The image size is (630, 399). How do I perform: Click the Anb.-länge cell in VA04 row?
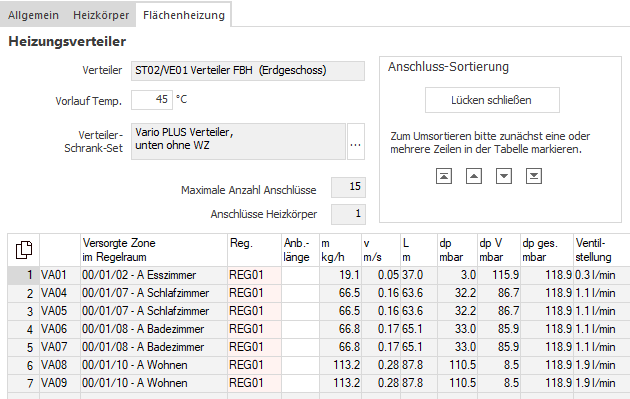click(x=300, y=293)
